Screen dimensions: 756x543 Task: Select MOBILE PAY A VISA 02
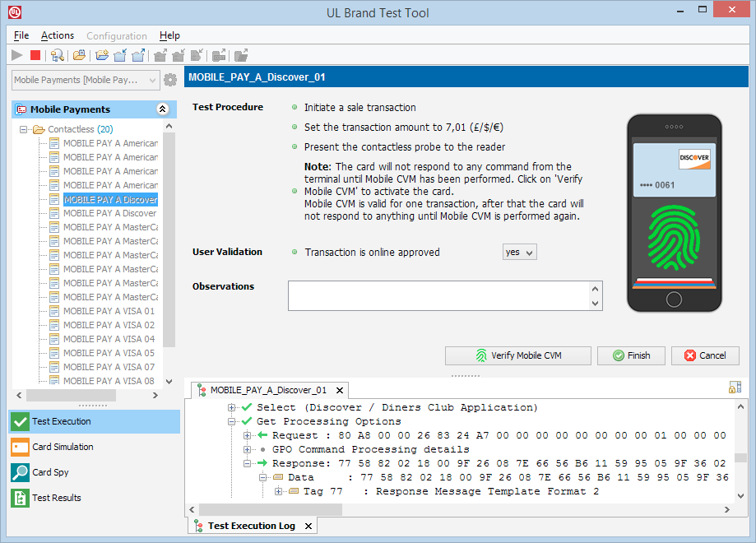pyautogui.click(x=109, y=325)
